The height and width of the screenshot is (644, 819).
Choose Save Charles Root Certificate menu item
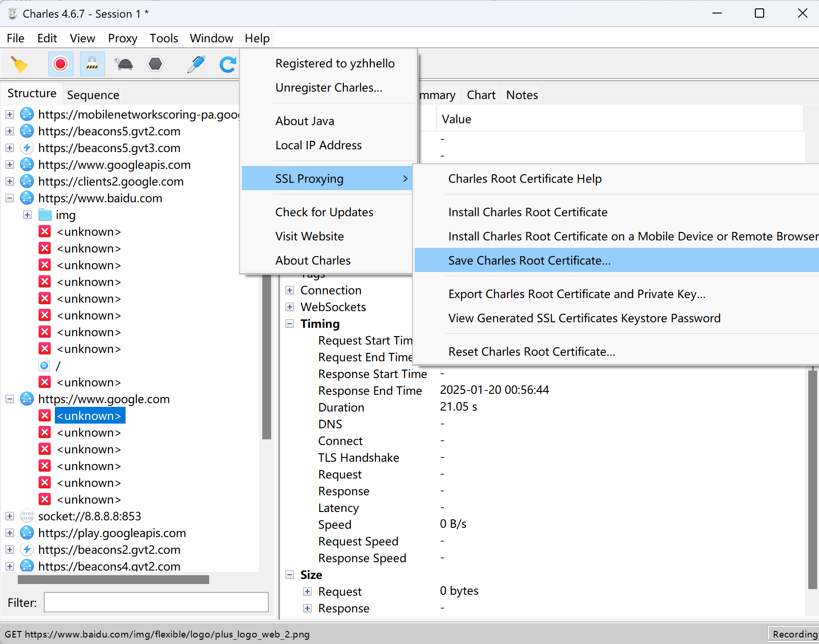529,260
